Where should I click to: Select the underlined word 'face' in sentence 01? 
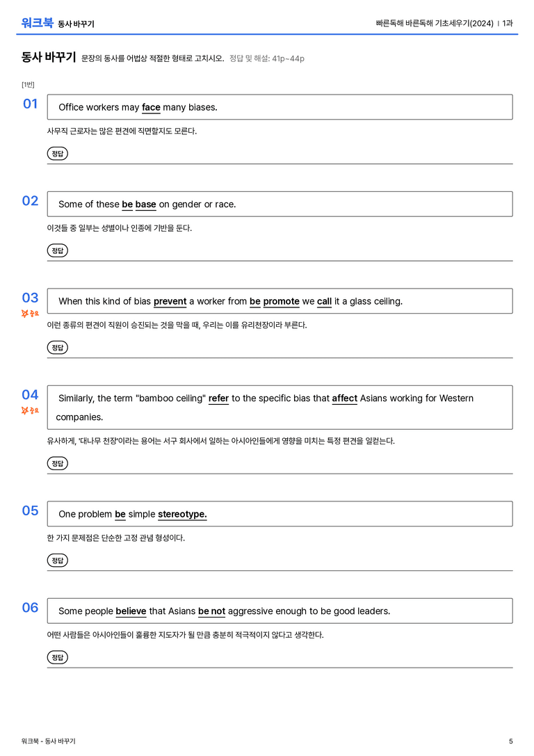pyautogui.click(x=151, y=108)
